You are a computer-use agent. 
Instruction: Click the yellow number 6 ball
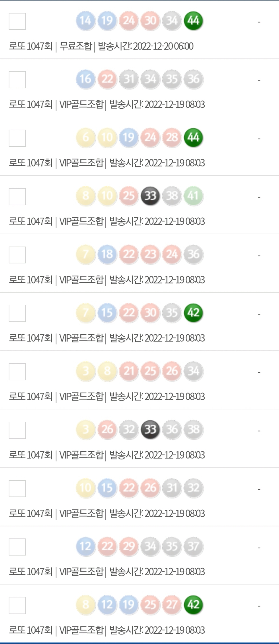coord(86,137)
